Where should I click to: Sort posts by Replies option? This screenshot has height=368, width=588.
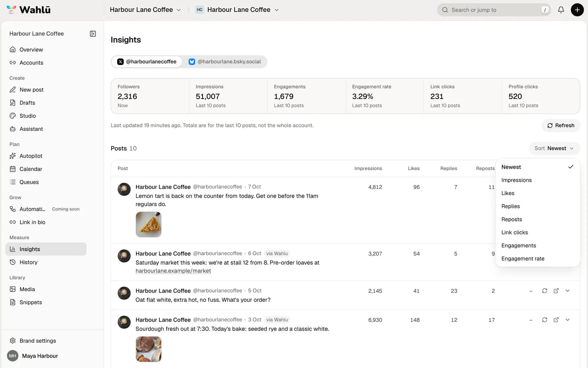point(537,206)
